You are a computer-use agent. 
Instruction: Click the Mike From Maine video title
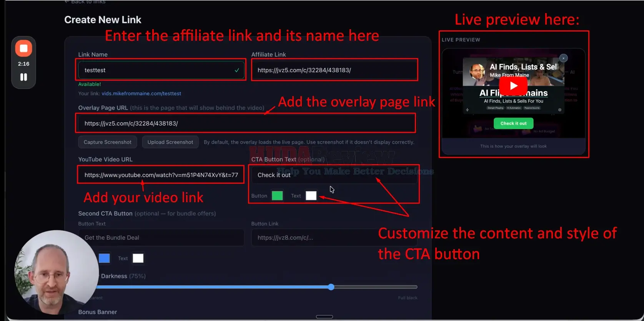click(509, 75)
